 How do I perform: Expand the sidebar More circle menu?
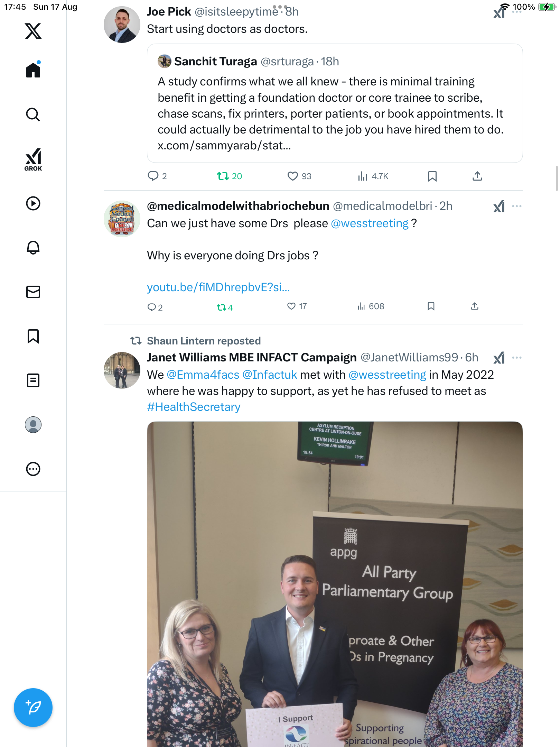(33, 469)
